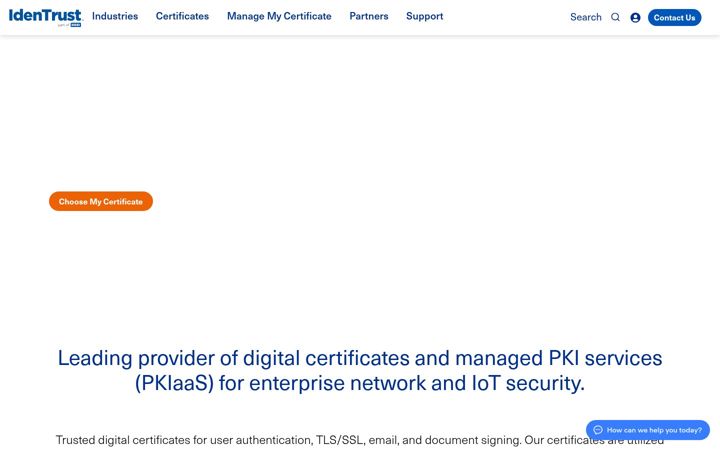The image size is (720, 450).
Task: Click the magnifying glass search icon
Action: pos(615,17)
